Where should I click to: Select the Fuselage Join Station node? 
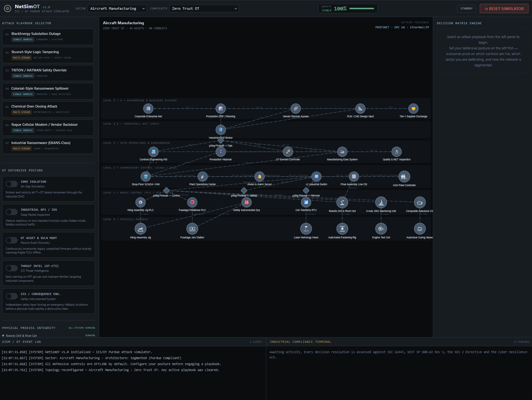click(192, 229)
